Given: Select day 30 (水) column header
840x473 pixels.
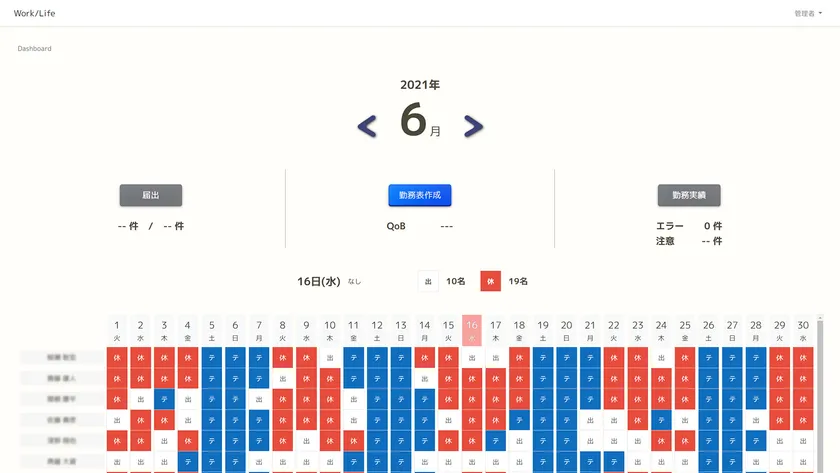Looking at the screenshot, I should pos(802,330).
